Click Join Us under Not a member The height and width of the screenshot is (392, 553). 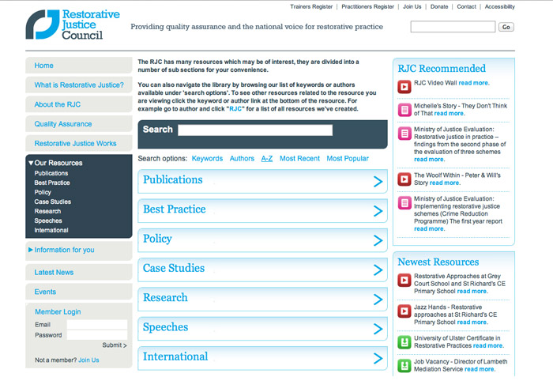88,360
